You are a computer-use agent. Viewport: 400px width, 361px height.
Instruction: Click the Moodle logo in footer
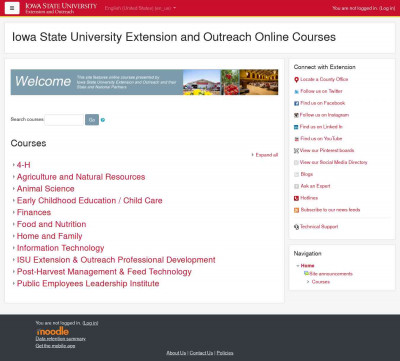pyautogui.click(x=53, y=331)
